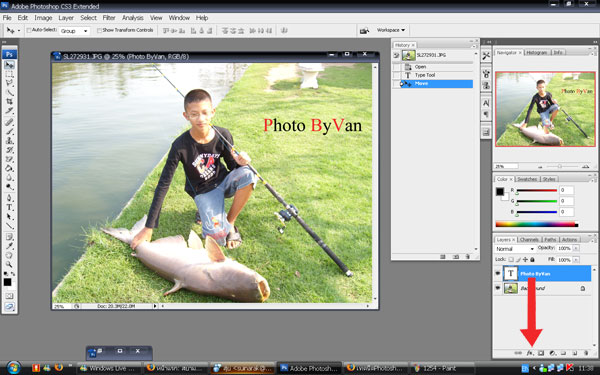Hide the Photo ByVan text layer

point(498,274)
